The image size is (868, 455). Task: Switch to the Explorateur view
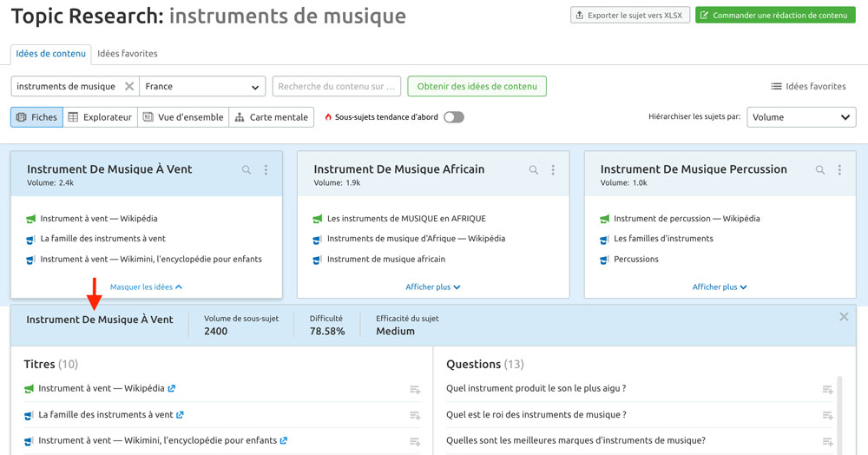click(100, 117)
